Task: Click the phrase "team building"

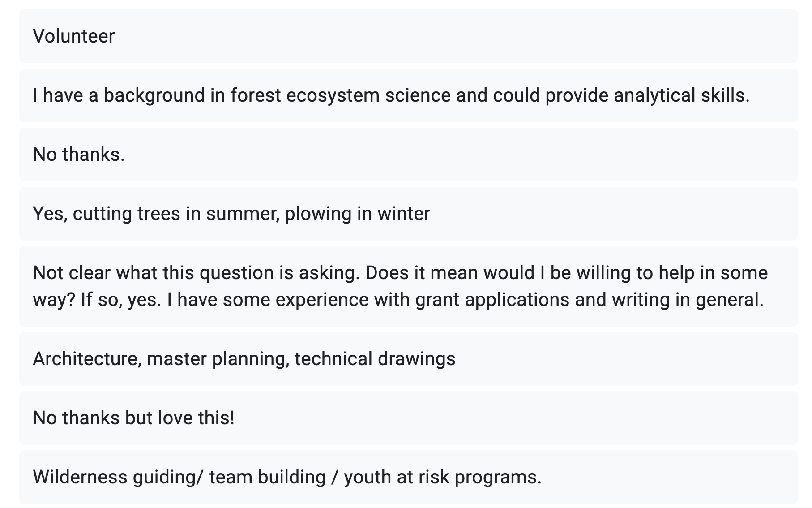Action: tap(267, 477)
